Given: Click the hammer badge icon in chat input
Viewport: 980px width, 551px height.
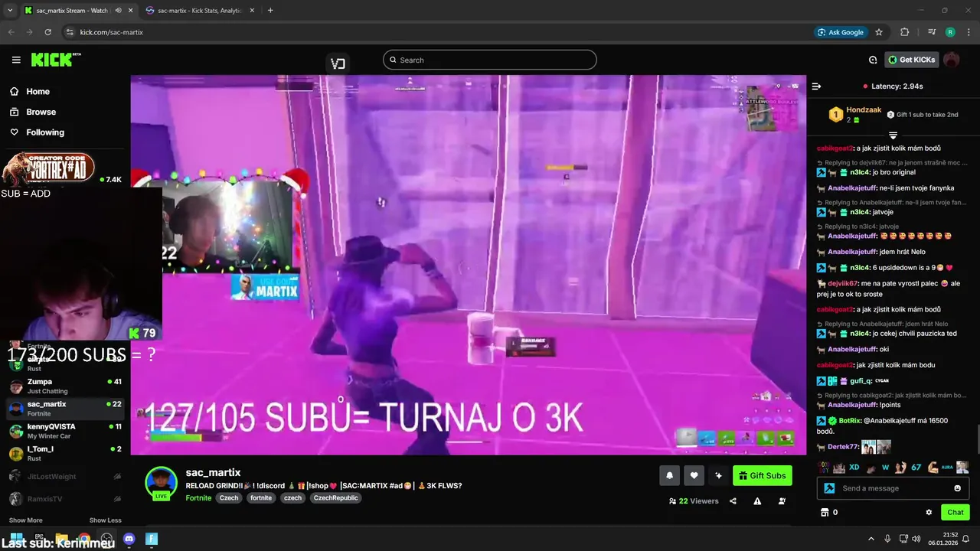Looking at the screenshot, I should 829,488.
